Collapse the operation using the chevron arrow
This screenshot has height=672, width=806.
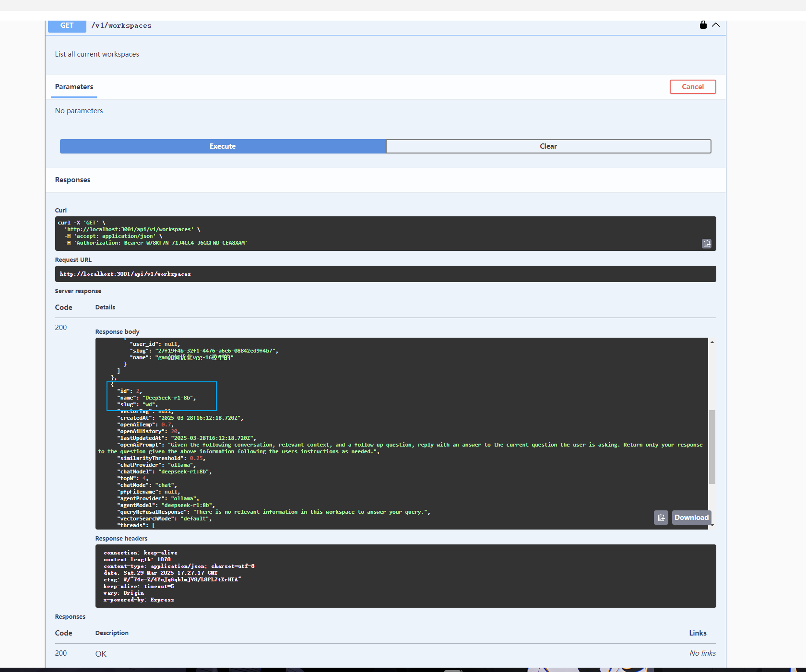click(x=716, y=25)
